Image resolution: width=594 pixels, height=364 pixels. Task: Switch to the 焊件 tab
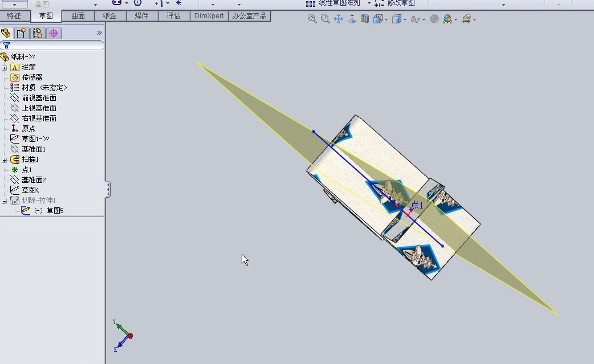(x=142, y=16)
